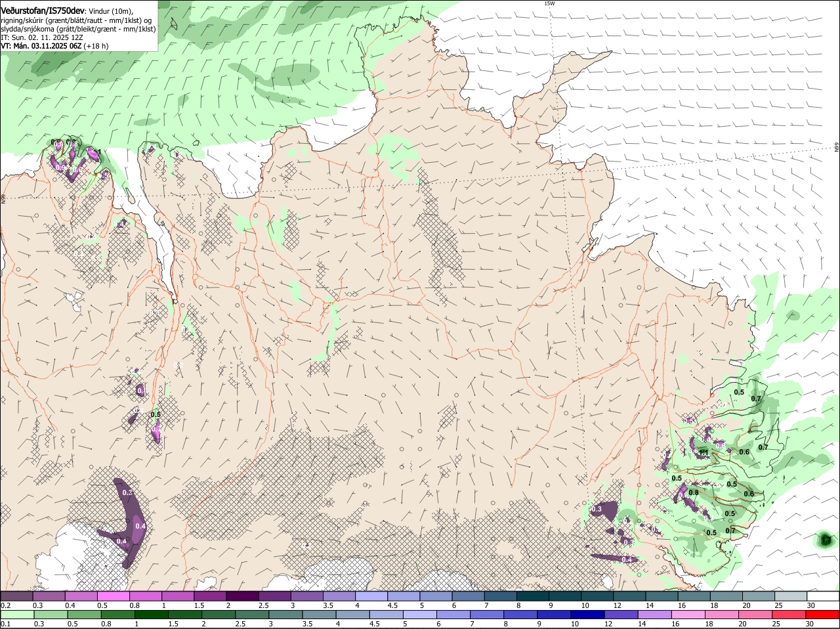Click the 0.2–0.3 swatch in upper legend row
Screen dimensions: 840x629
pos(16,596)
